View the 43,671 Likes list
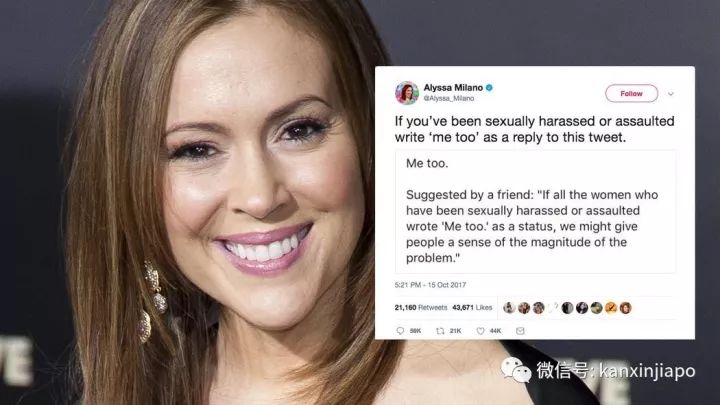The width and height of the screenshot is (720, 405). tap(472, 308)
